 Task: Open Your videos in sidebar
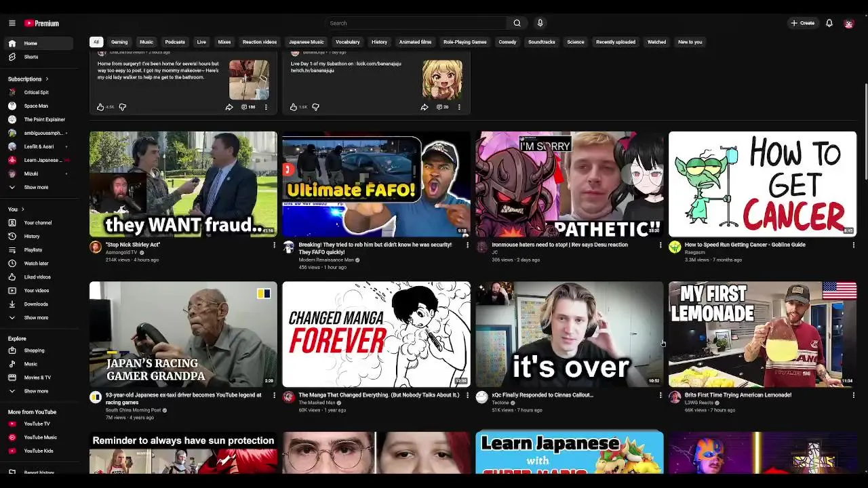(37, 290)
